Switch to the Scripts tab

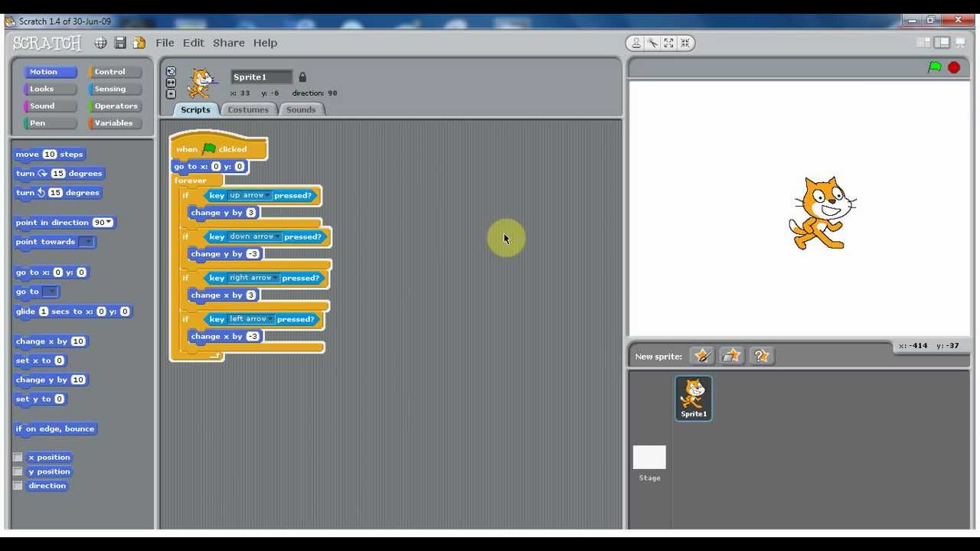[x=195, y=109]
